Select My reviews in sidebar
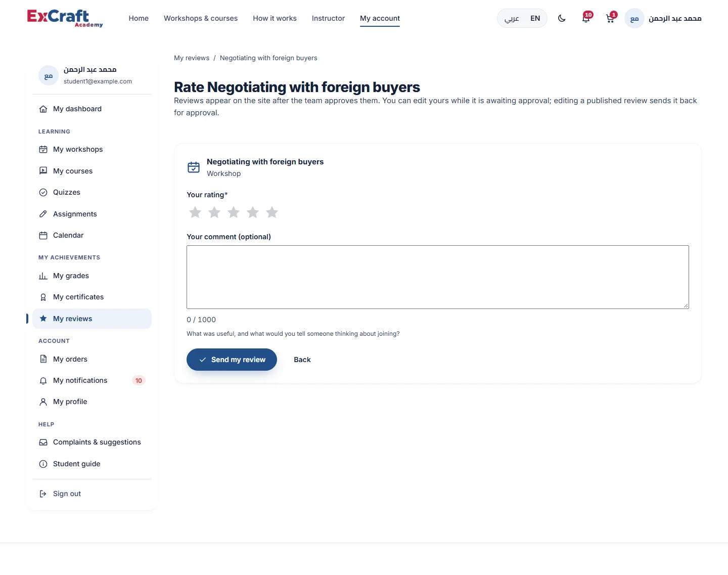Screen dimensions: 728x575 click(92, 319)
